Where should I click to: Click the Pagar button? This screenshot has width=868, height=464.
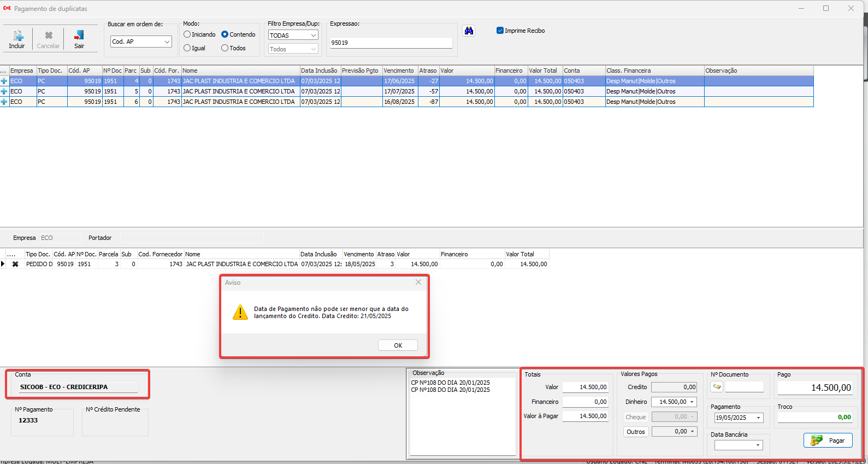click(x=828, y=440)
